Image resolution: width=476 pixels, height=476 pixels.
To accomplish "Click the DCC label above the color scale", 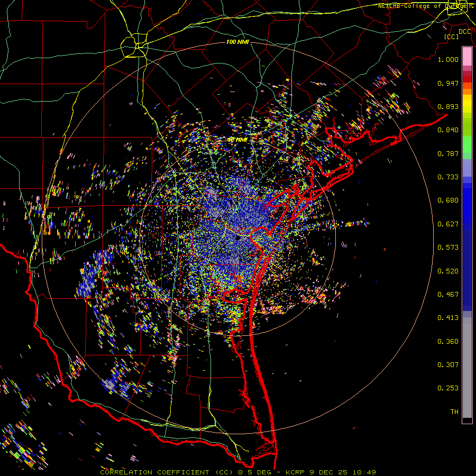I will coord(464,32).
